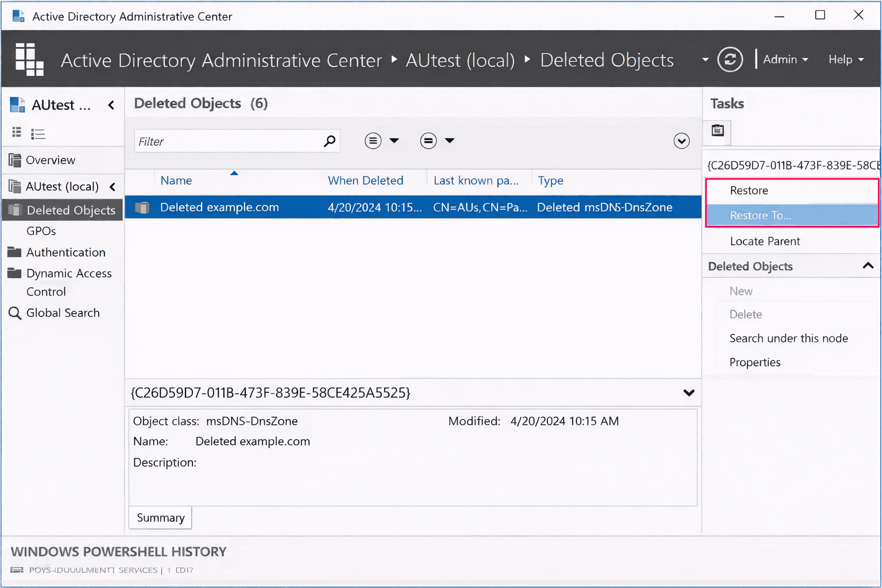Choose Restore To... from the Tasks menu
882x588 pixels.
tap(761, 215)
